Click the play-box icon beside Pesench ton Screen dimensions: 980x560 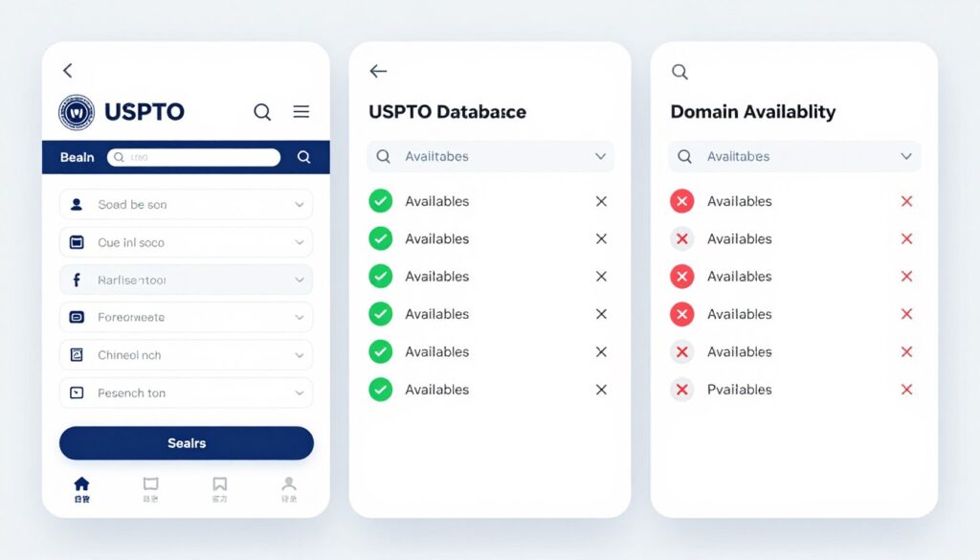[77, 392]
